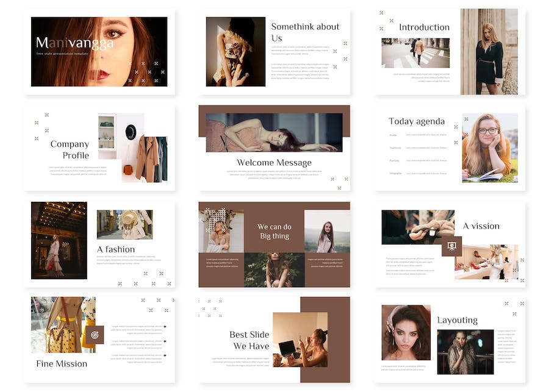Image resolution: width=549 pixels, height=392 pixels.
Task: Select the "Manivangga" cover title text
Action: tap(74, 43)
